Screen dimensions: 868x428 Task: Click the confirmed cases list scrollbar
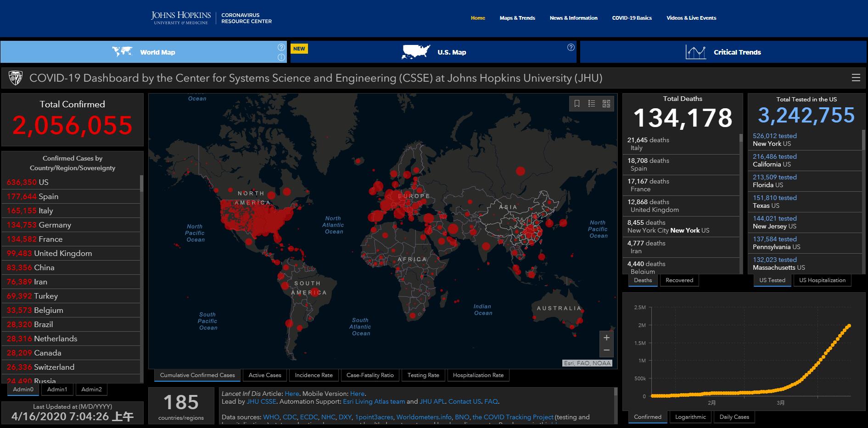(x=141, y=183)
